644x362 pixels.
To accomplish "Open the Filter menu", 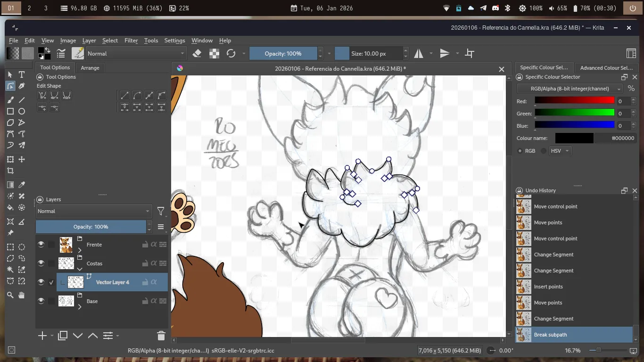I will click(x=131, y=41).
